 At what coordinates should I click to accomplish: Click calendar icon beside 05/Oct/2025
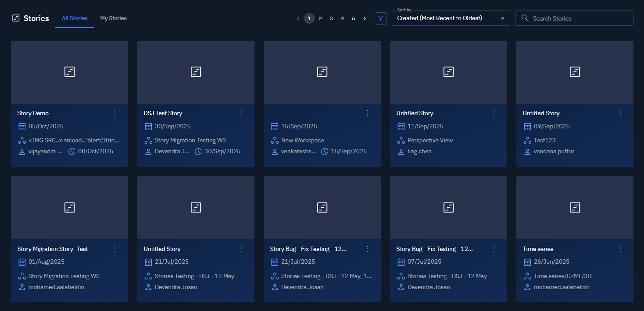point(22,126)
